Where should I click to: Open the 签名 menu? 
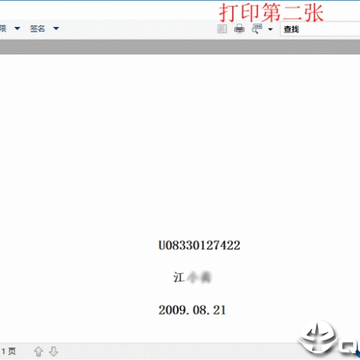37,29
